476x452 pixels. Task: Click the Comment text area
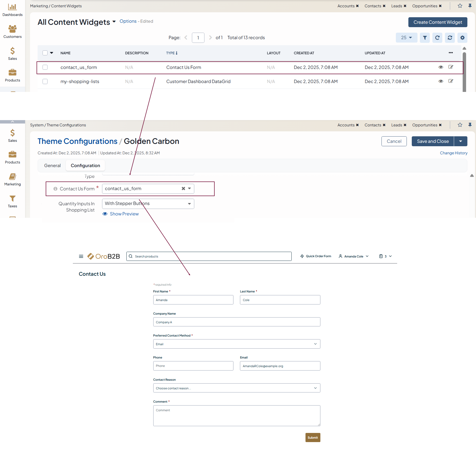(x=237, y=416)
